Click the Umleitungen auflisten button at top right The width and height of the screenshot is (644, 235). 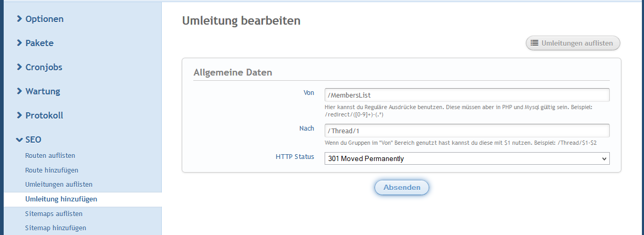click(573, 43)
